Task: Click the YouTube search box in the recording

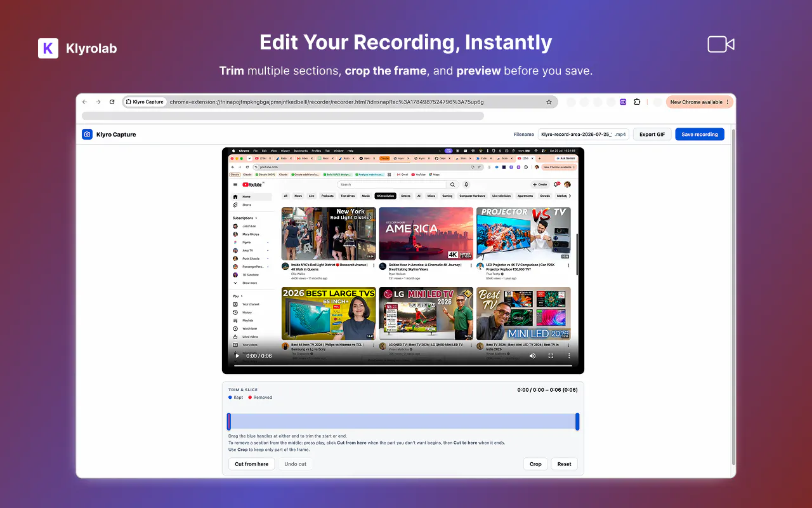Action: click(392, 185)
